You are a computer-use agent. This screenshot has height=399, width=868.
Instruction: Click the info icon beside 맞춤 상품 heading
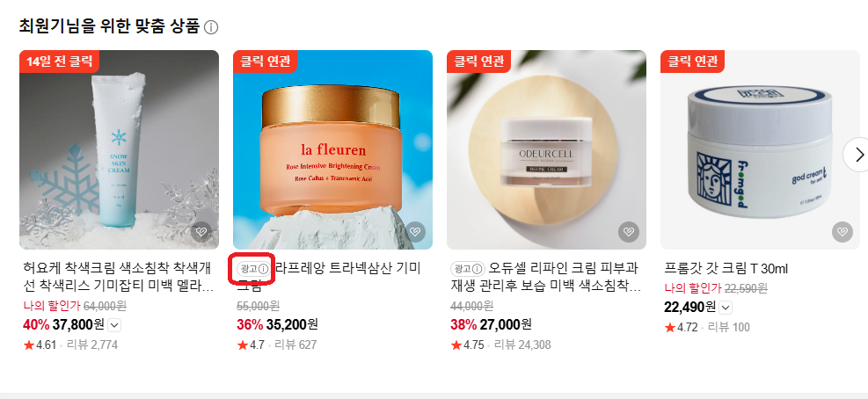[211, 27]
